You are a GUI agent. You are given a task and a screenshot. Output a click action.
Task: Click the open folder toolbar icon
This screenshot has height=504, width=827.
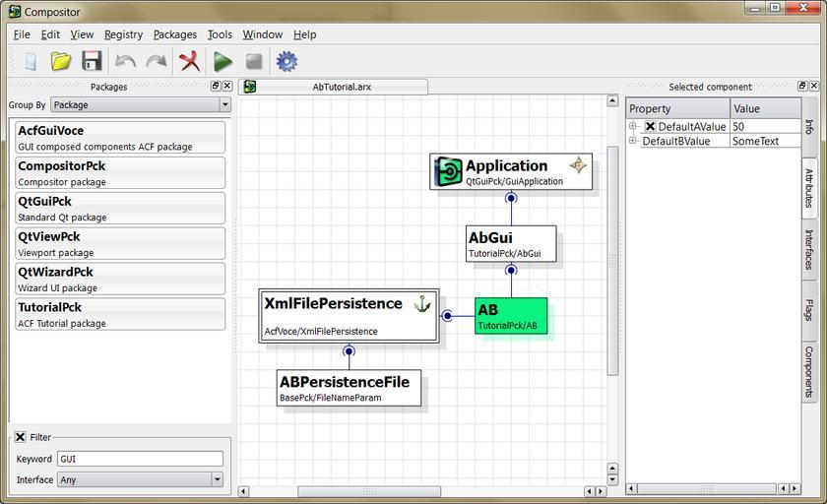(x=61, y=61)
